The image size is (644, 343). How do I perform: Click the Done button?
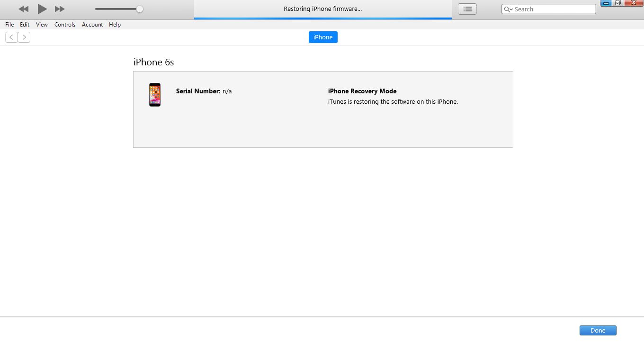point(598,330)
